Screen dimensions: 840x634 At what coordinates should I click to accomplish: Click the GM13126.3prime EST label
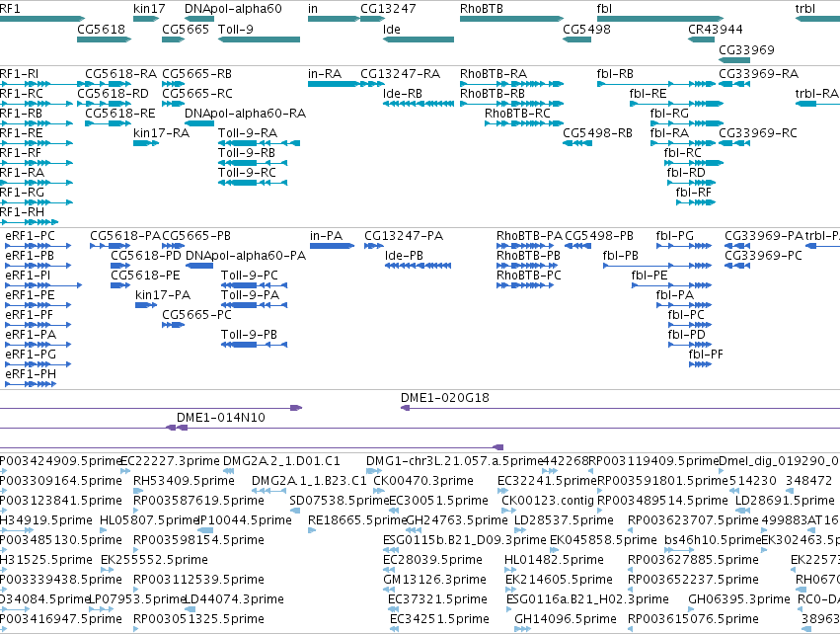tap(434, 580)
